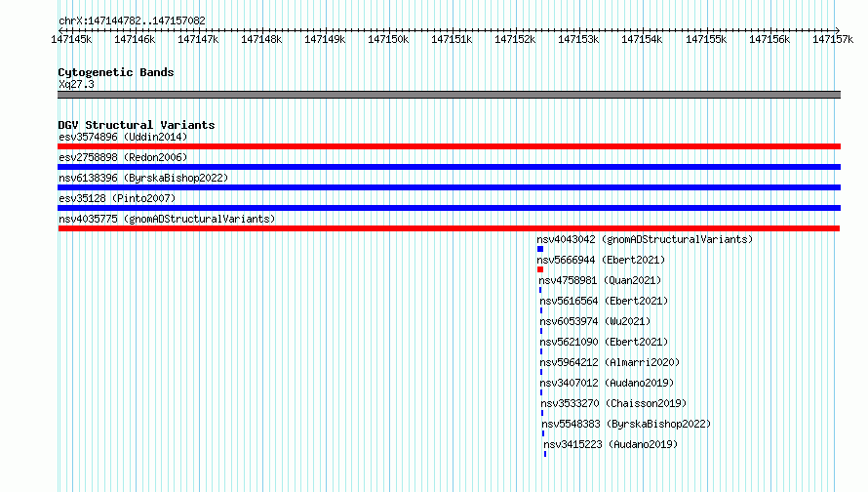The height and width of the screenshot is (492, 868).
Task: Open nsv6053974 (Wu2021) variant label
Action: [x=595, y=321]
